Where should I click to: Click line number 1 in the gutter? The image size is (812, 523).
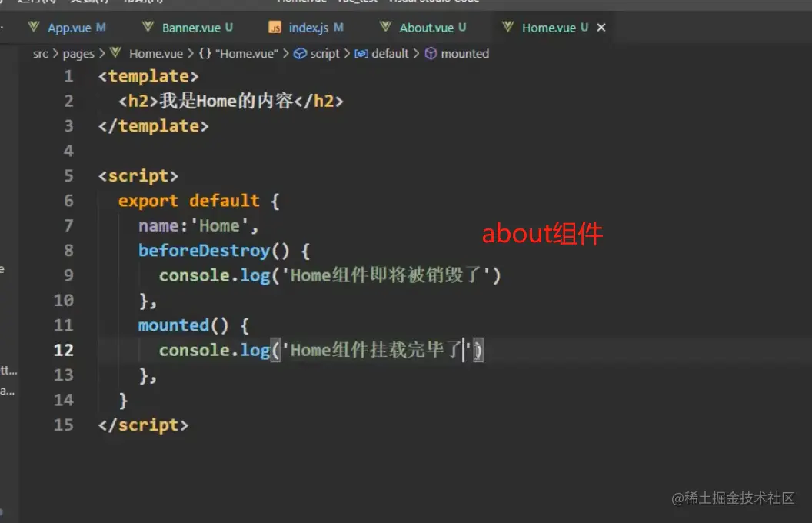pos(68,77)
